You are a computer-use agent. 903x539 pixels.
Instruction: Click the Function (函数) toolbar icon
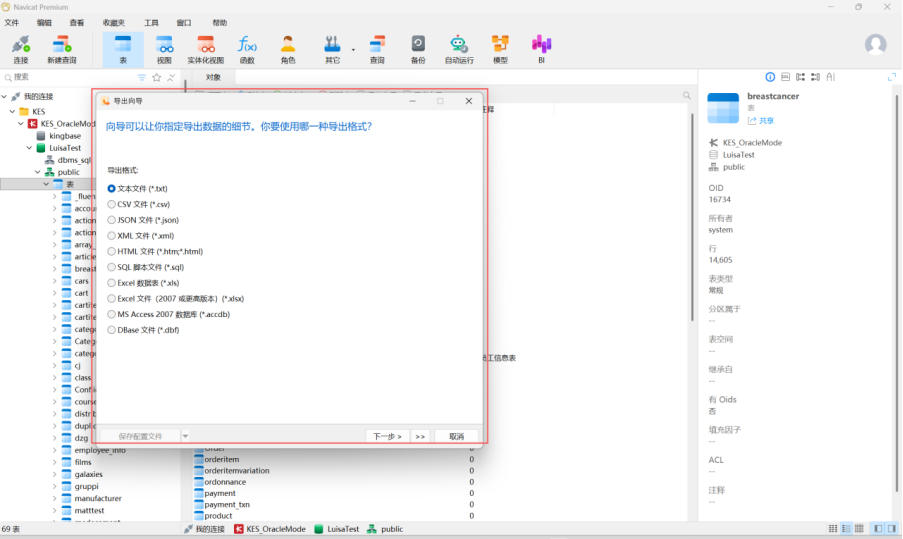point(247,48)
